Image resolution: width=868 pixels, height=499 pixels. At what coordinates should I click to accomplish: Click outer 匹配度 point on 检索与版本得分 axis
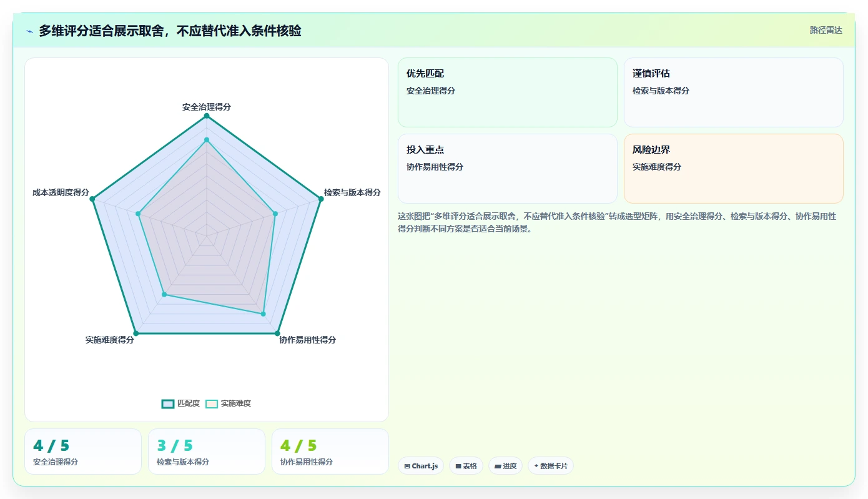pyautogui.click(x=321, y=199)
